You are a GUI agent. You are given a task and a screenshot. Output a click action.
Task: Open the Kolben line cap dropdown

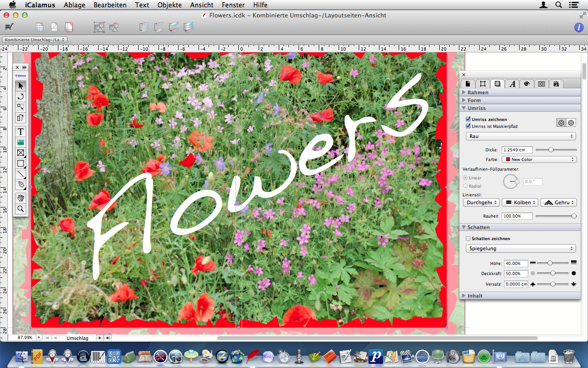point(520,202)
